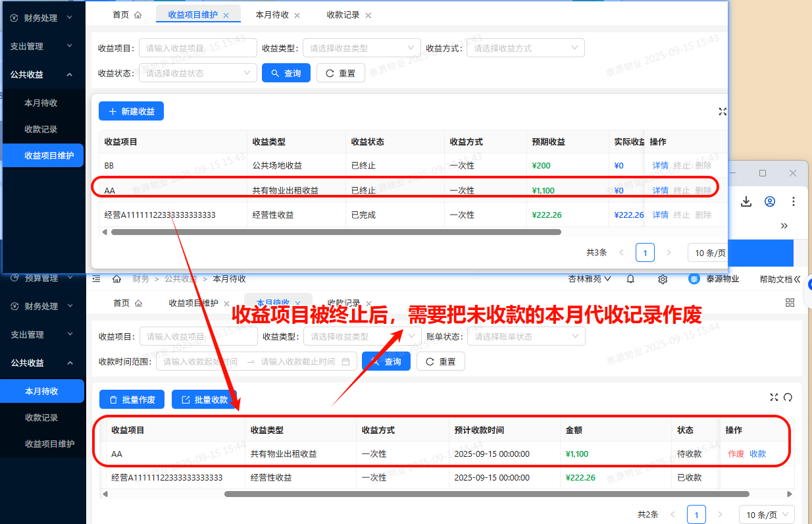Image resolution: width=812 pixels, height=524 pixels.
Task: Select 收款记录 in the sidebar menu
Action: click(43, 417)
